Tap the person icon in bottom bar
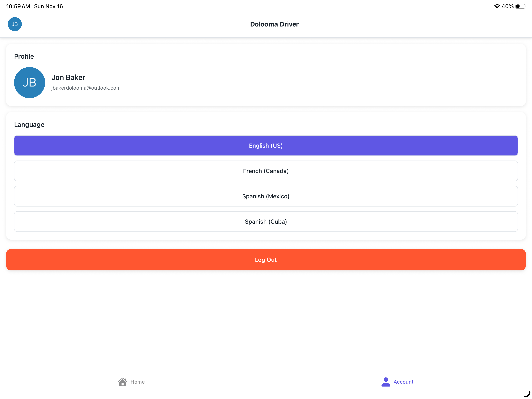Image resolution: width=532 pixels, height=399 pixels. point(386,382)
